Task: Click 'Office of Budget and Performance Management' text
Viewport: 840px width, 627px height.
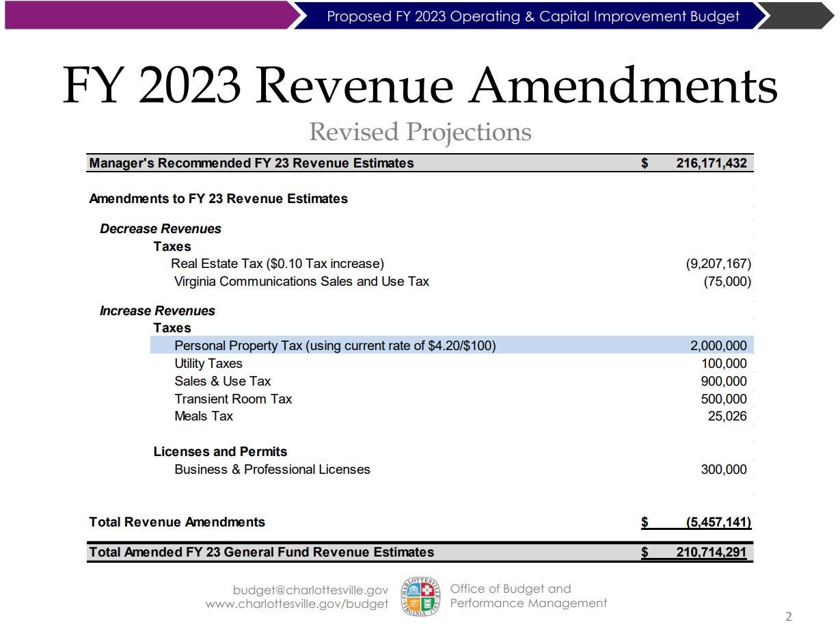Action: coord(528,596)
